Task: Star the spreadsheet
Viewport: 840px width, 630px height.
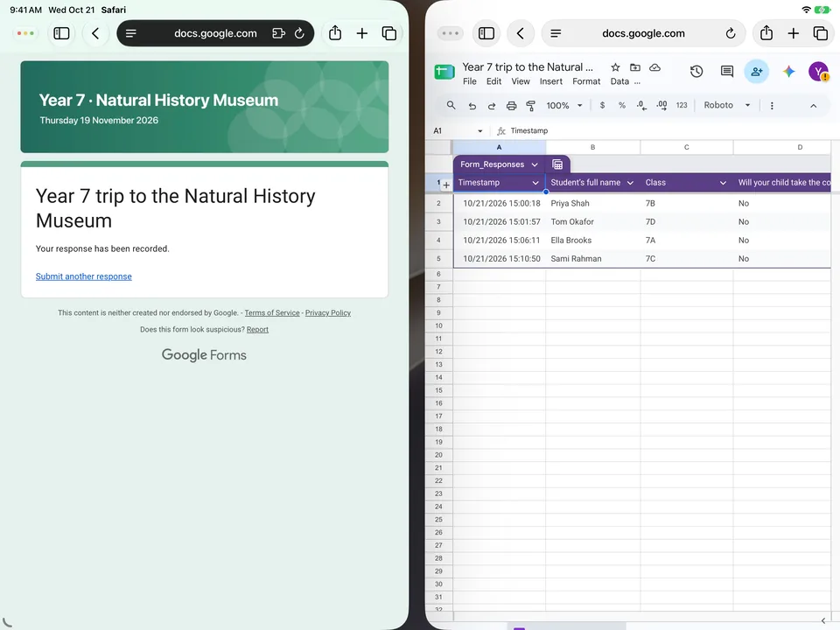Action: tap(615, 67)
